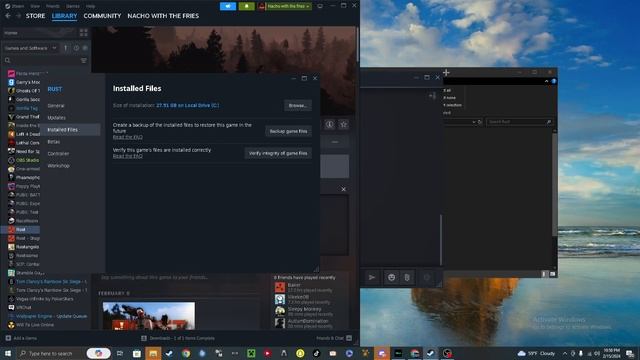
Task: Select Workshop in Rust properties
Action: 58,166
